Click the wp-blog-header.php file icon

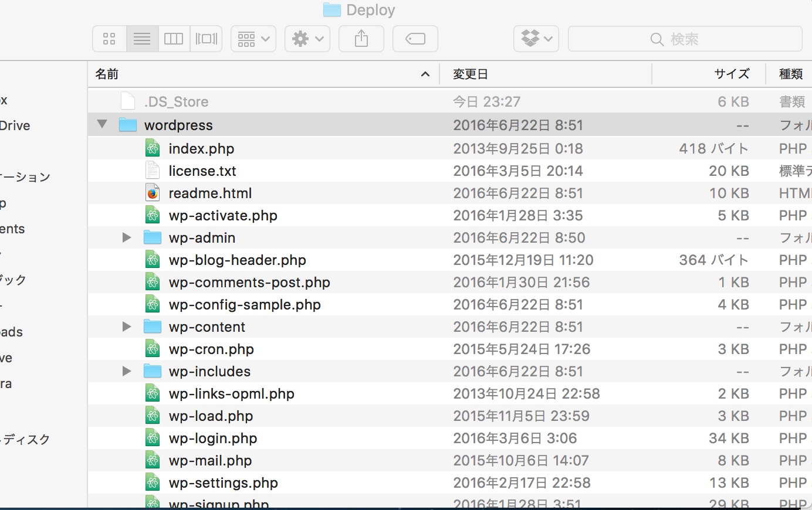(x=153, y=260)
